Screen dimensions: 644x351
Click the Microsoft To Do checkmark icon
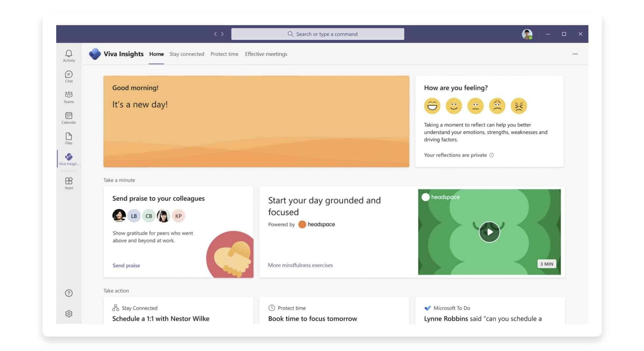click(427, 308)
